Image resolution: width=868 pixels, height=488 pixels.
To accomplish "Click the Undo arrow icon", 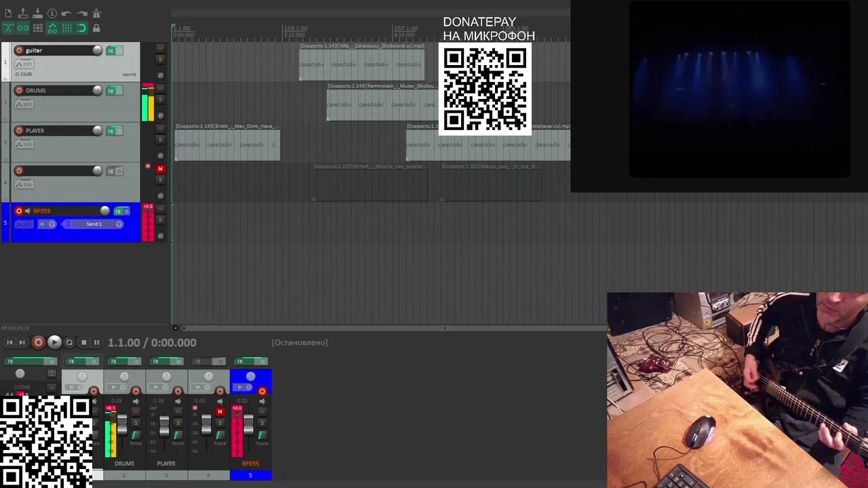I will click(x=66, y=14).
